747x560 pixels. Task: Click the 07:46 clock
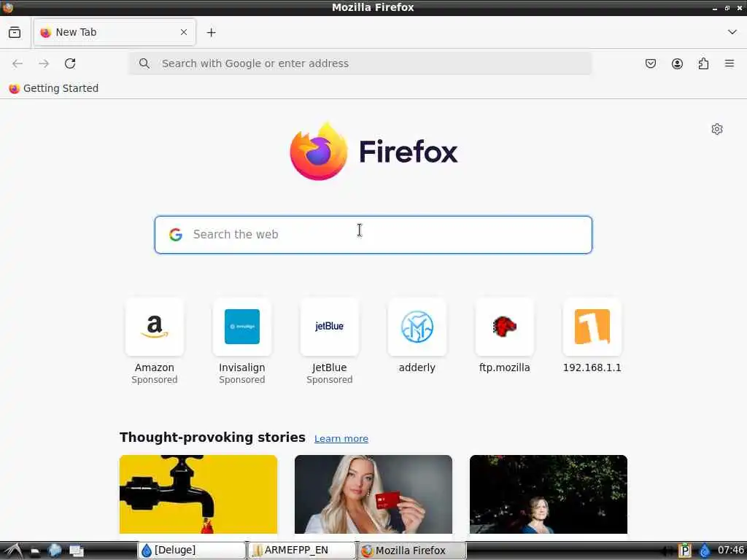(731, 550)
